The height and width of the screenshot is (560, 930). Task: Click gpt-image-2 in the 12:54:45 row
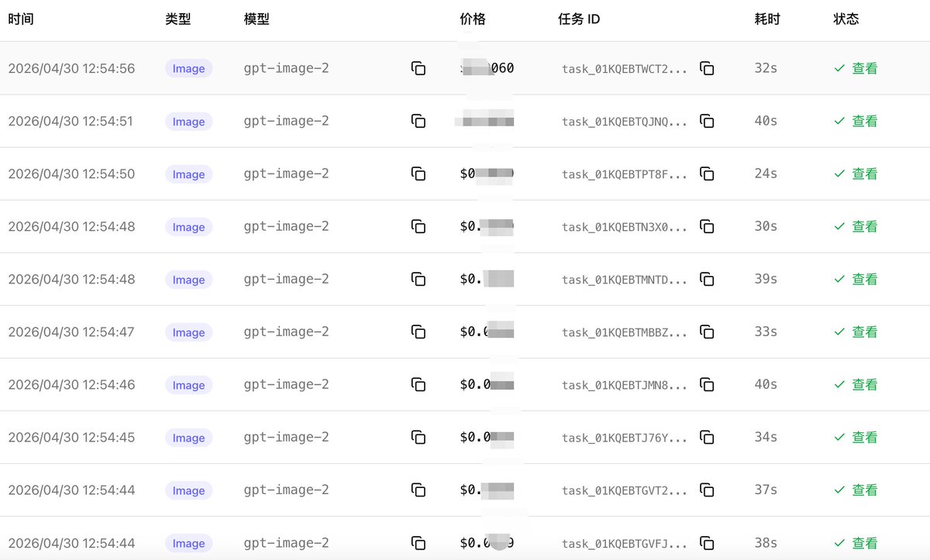pyautogui.click(x=286, y=437)
